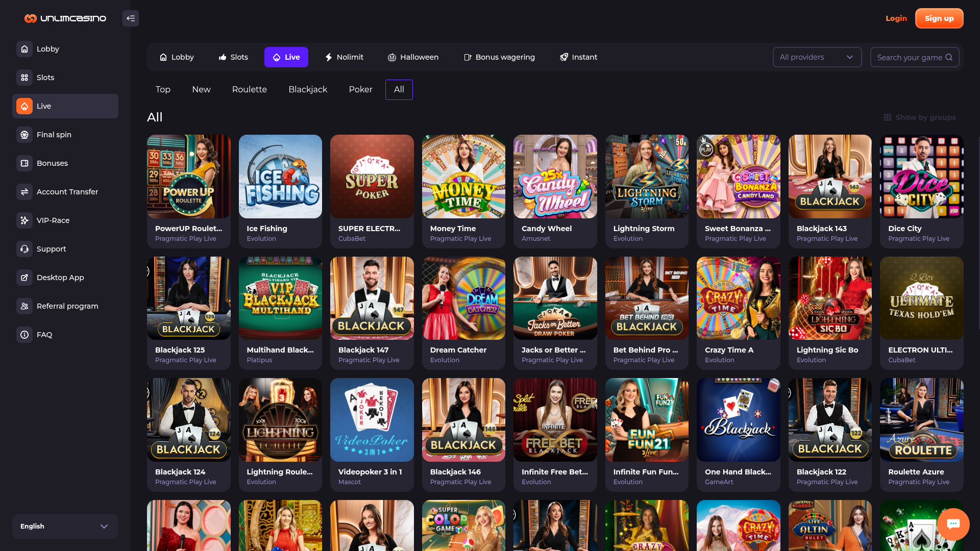Screen dimensions: 980x551
Task: Open Support headset icon
Action: tap(24, 249)
